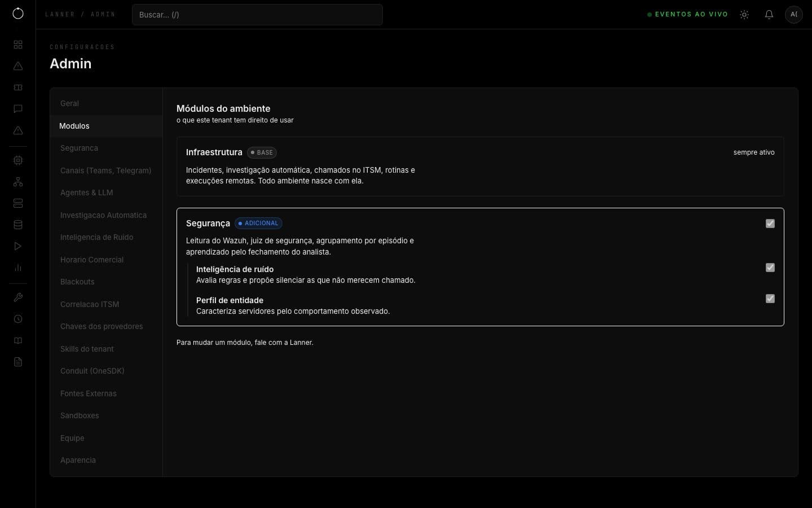Screen dimensions: 812x508
Task: Open the Seguranca settings tab
Action: pos(106,148)
